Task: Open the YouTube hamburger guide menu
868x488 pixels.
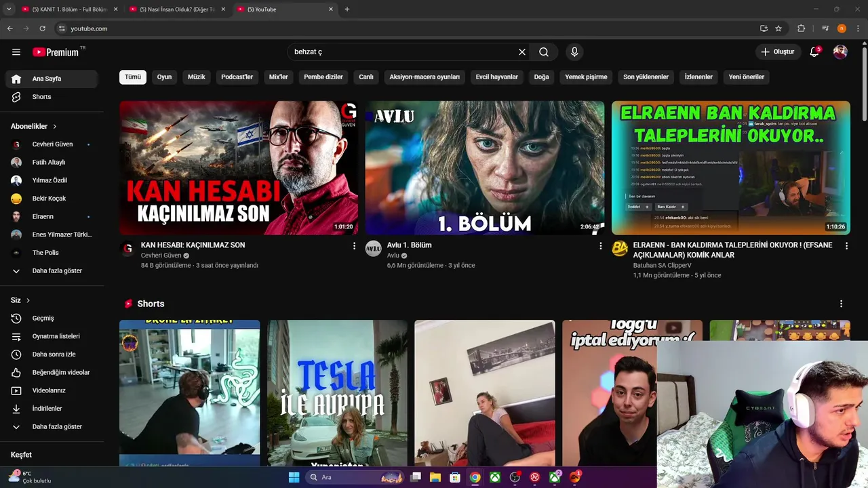Action: tap(16, 52)
